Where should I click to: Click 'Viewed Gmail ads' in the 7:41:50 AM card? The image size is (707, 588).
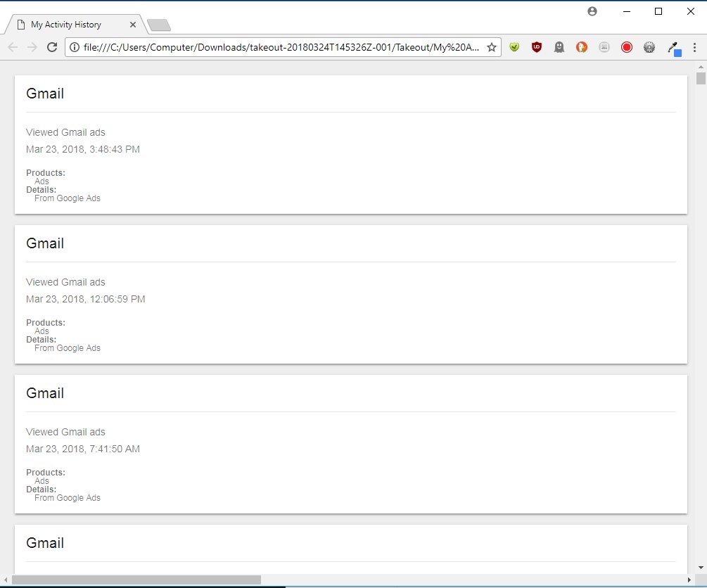pyautogui.click(x=65, y=432)
